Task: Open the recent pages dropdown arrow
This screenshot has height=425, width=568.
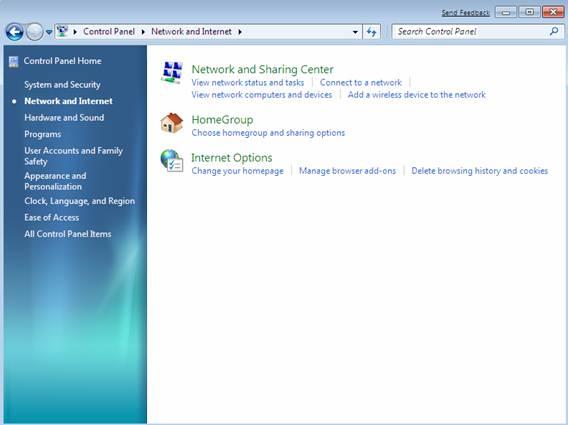Action: [x=49, y=32]
